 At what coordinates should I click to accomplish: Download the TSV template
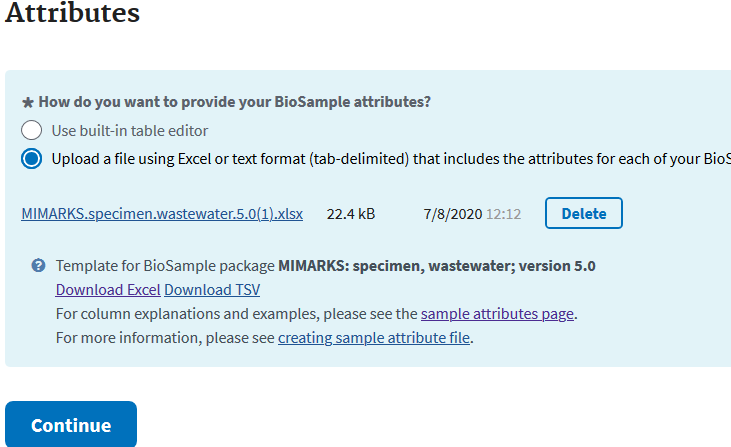coord(212,289)
